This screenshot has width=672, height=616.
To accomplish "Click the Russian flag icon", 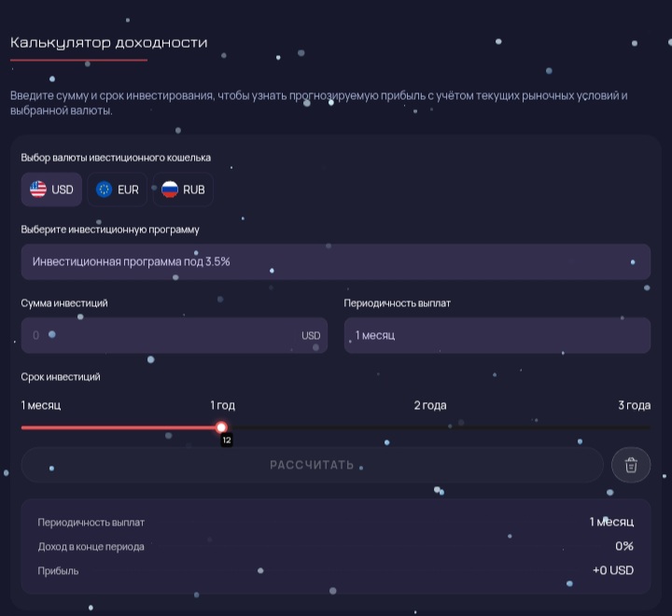I will point(169,189).
